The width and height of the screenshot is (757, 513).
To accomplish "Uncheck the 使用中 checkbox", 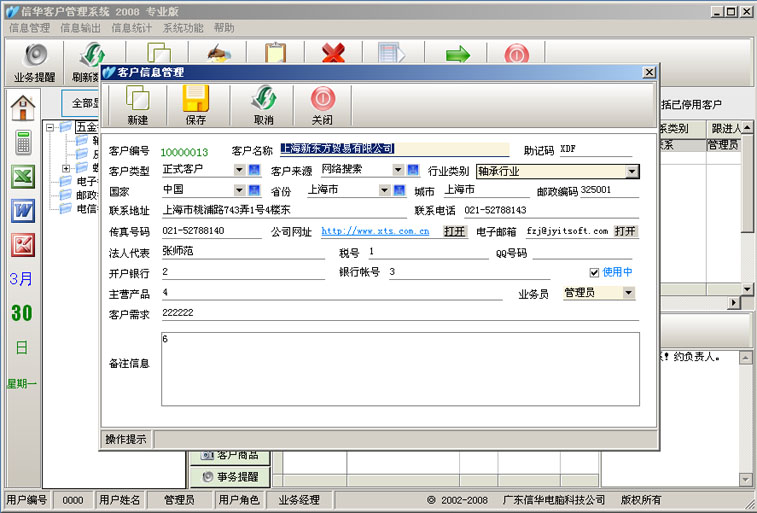I will [595, 272].
